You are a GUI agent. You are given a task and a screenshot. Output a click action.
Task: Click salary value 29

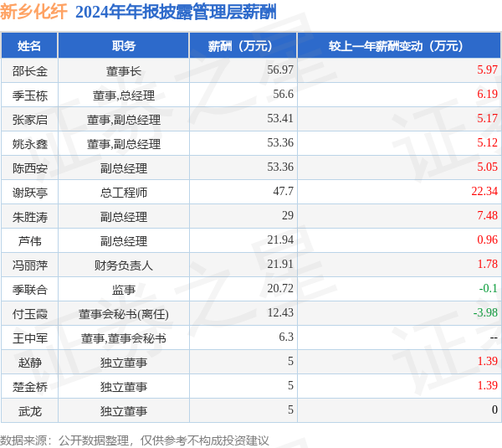(288, 215)
